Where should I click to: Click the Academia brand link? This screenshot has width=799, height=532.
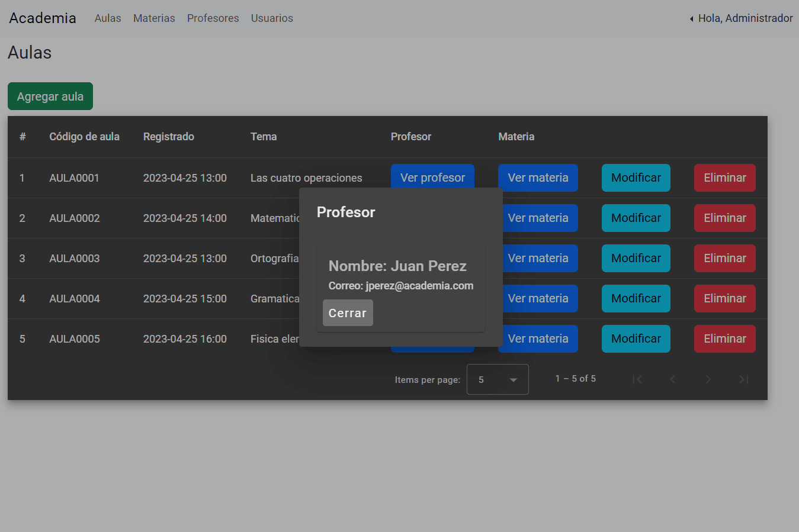pyautogui.click(x=43, y=18)
